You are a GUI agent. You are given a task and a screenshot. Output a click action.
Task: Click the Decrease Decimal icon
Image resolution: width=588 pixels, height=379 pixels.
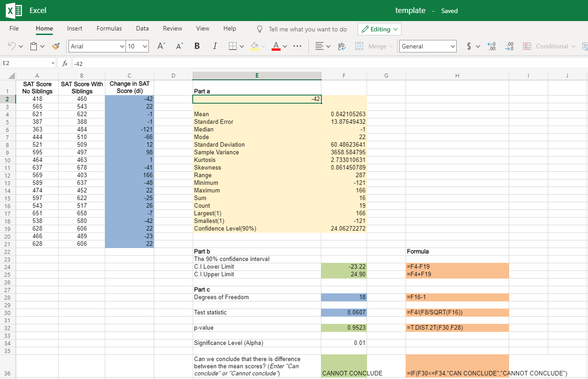[x=509, y=46]
